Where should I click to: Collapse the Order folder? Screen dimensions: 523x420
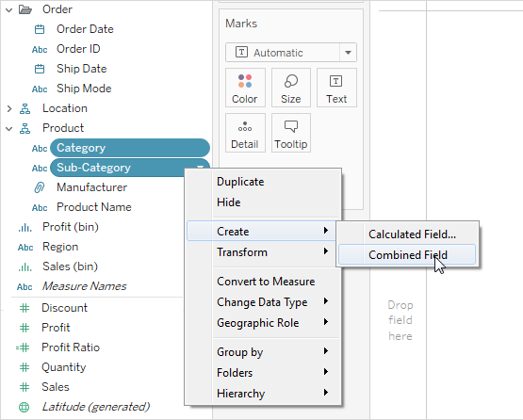click(x=9, y=10)
